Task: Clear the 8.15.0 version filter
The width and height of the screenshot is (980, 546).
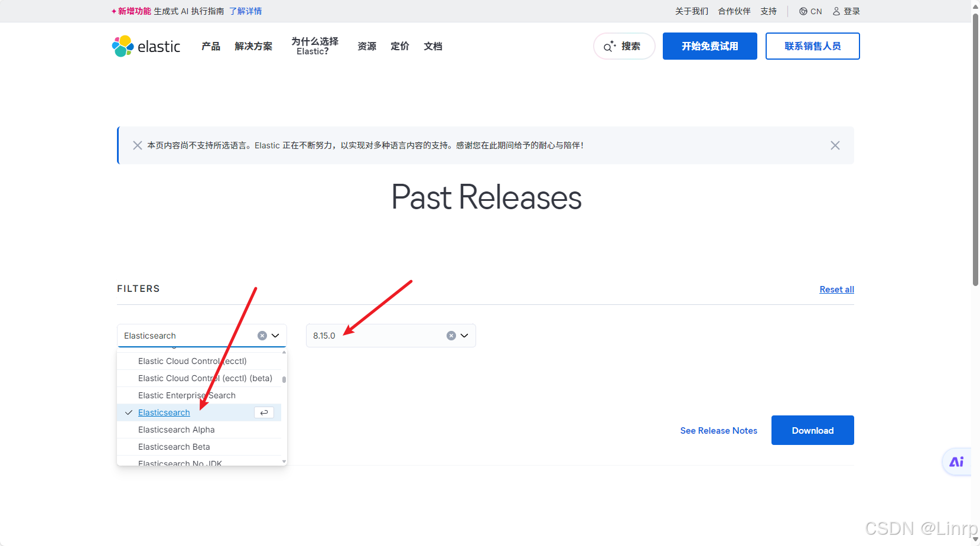Action: pyautogui.click(x=451, y=336)
